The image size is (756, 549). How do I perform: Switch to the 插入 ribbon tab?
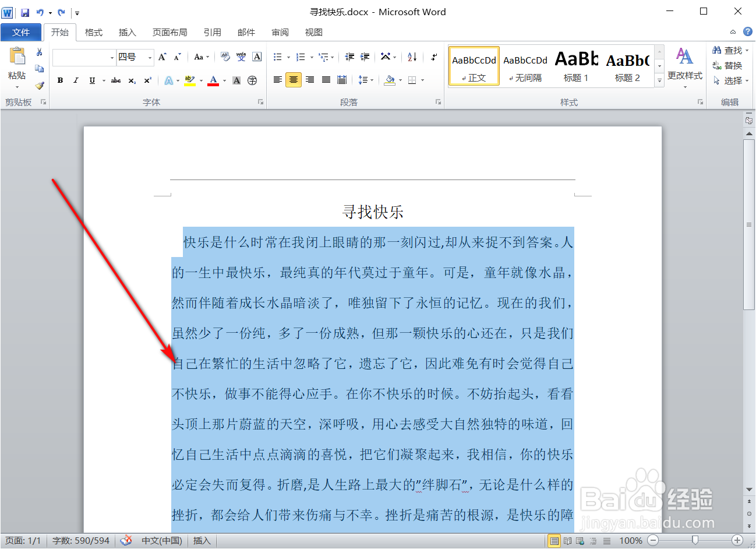tap(127, 32)
